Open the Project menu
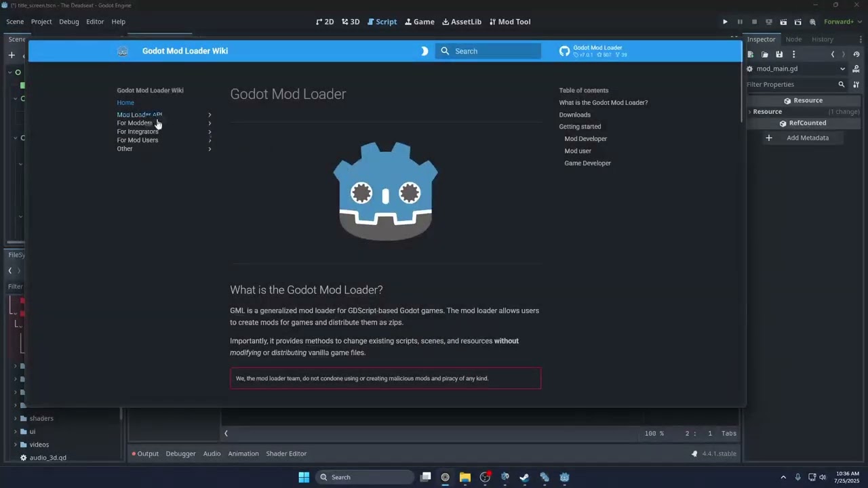Viewport: 868px width, 488px height. point(41,22)
